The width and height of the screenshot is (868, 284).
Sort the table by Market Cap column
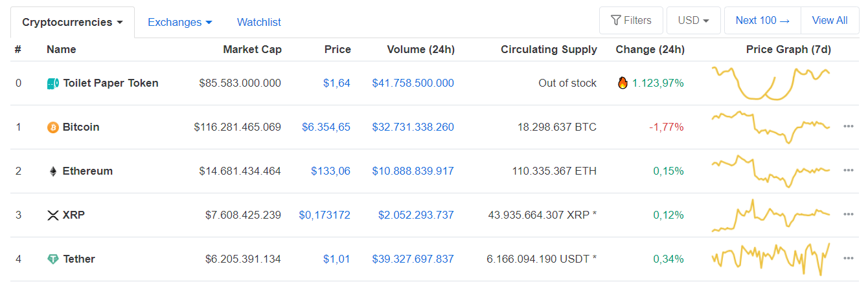coord(252,50)
